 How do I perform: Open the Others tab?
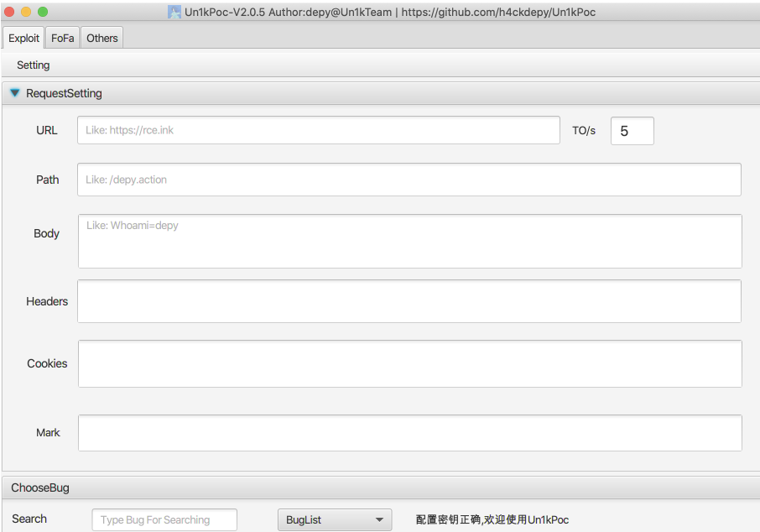tap(102, 38)
